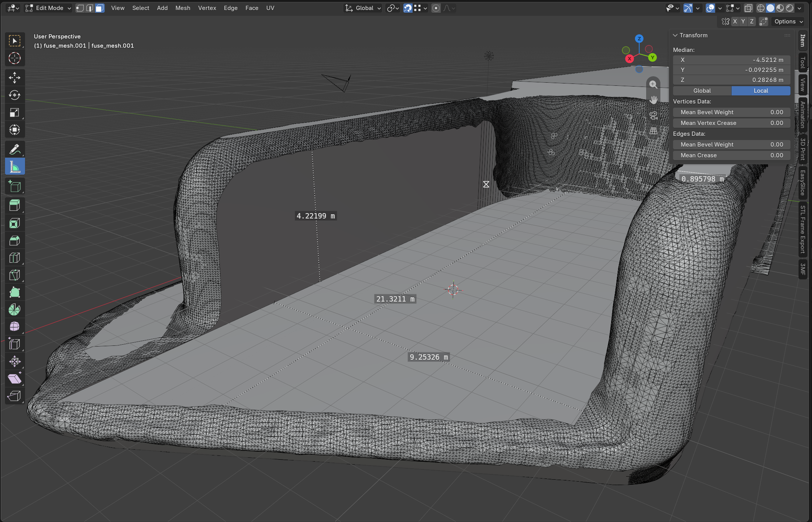
Task: Adjust Mean Vertex Crease slider
Action: (x=732, y=123)
